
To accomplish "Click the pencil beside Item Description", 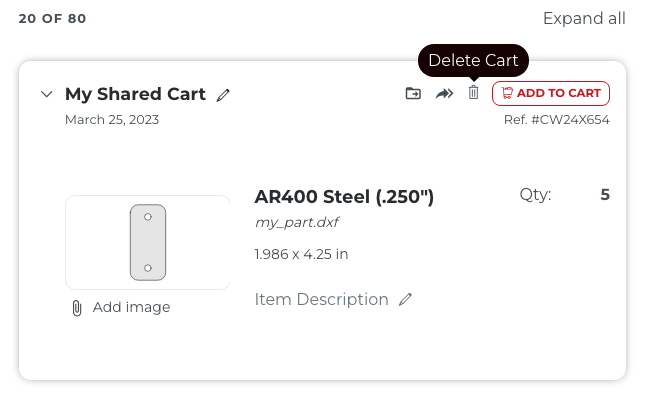I will [x=405, y=299].
